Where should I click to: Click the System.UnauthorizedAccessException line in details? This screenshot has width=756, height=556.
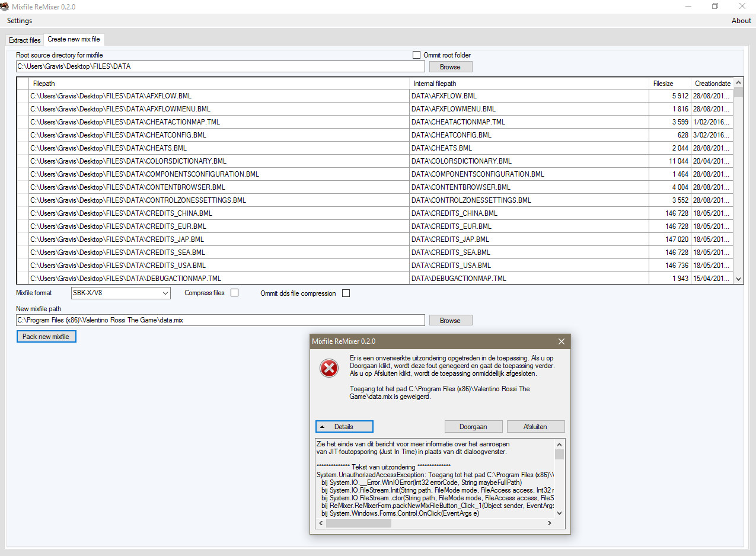(x=435, y=475)
